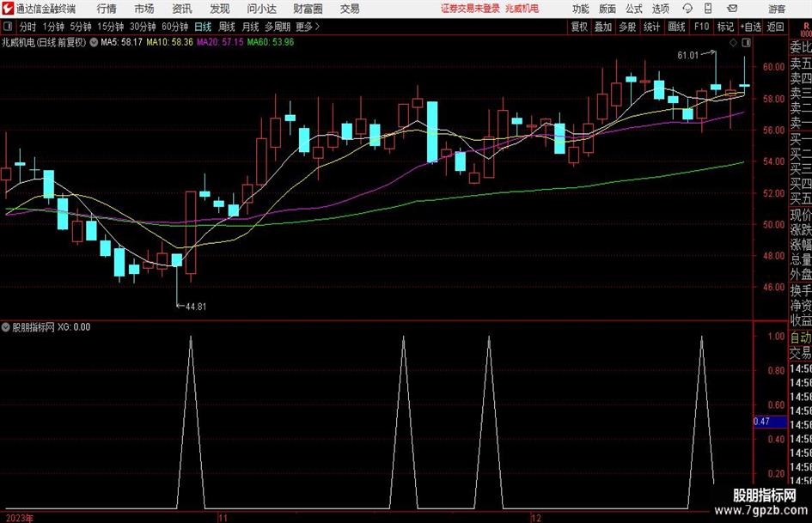Open the 交易 menu
Image resolution: width=812 pixels, height=523 pixels.
click(x=350, y=9)
